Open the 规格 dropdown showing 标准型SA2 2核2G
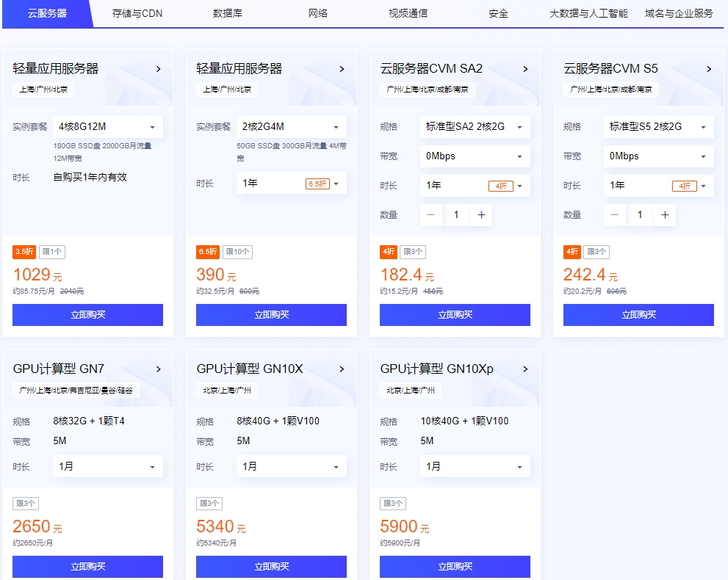 475,126
